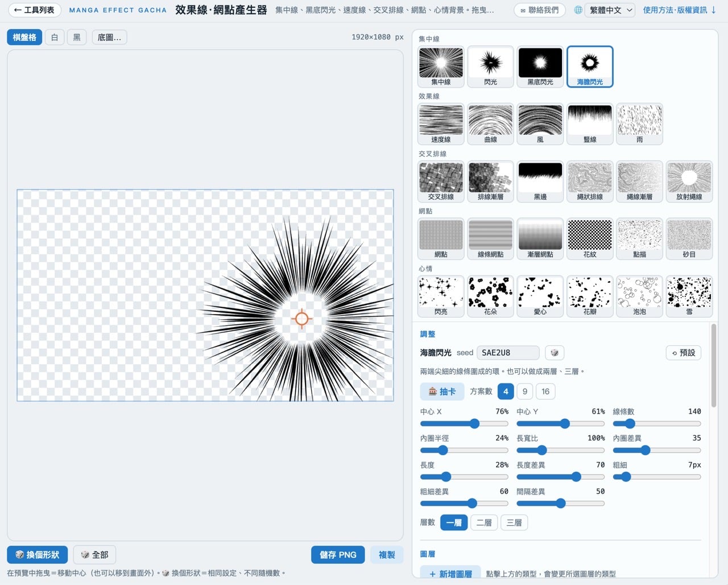The height and width of the screenshot is (585, 728).
Task: Open the 繁體中文 language dropdown
Action: [610, 10]
